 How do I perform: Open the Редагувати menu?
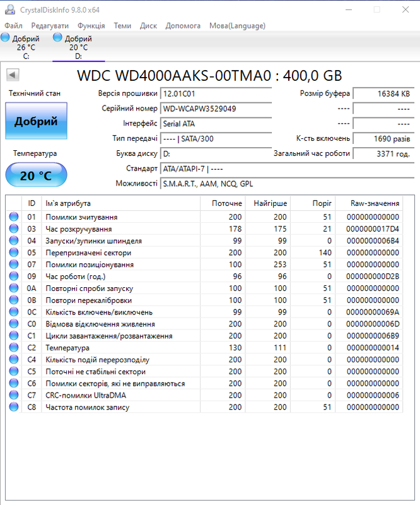pos(50,26)
